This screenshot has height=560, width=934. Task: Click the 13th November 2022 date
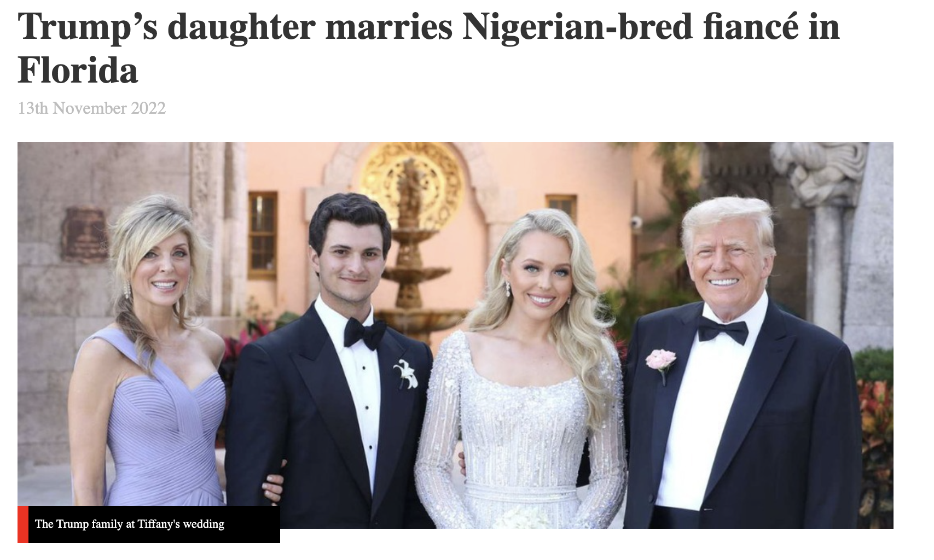[x=91, y=108]
